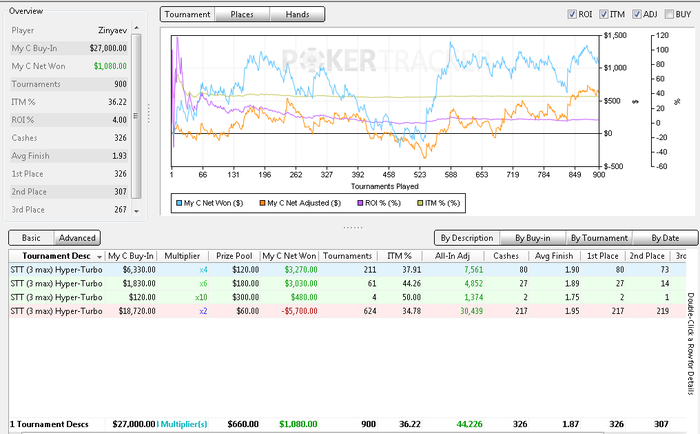Select the Tournament graph tab

tap(187, 15)
